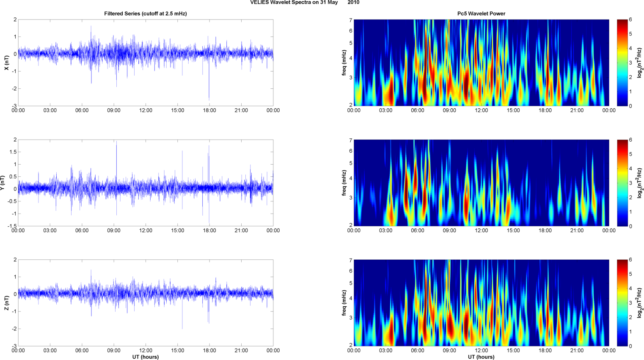Click the 'freq (mHz)' label of middle spectrogram
The image size is (644, 360).
(x=344, y=183)
